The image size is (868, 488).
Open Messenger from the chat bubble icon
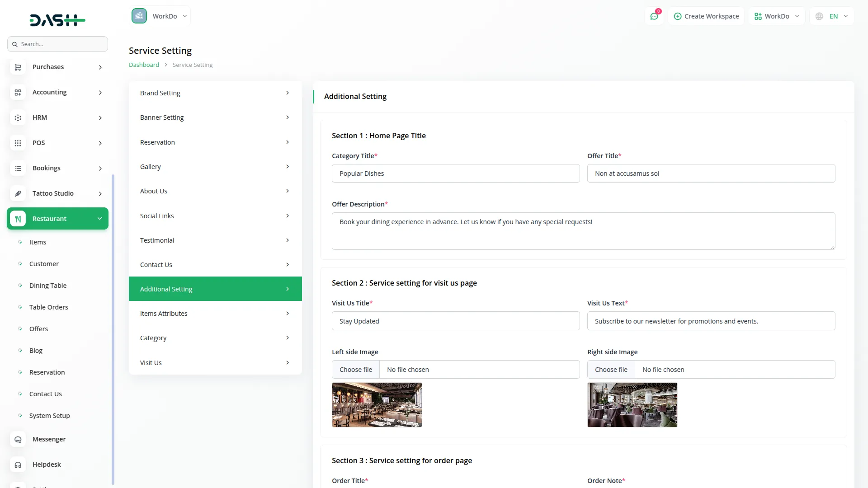click(x=18, y=439)
